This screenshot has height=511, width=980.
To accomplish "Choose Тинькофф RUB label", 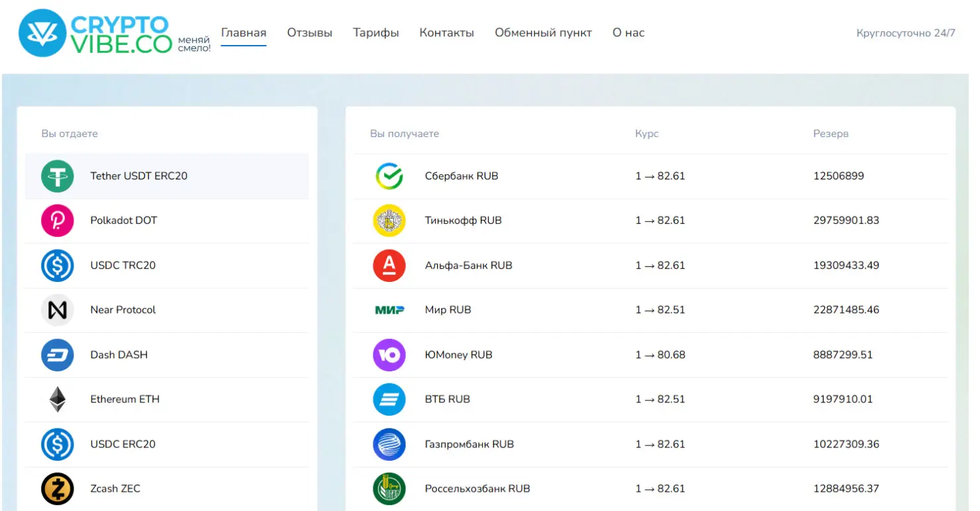I will click(x=464, y=220).
